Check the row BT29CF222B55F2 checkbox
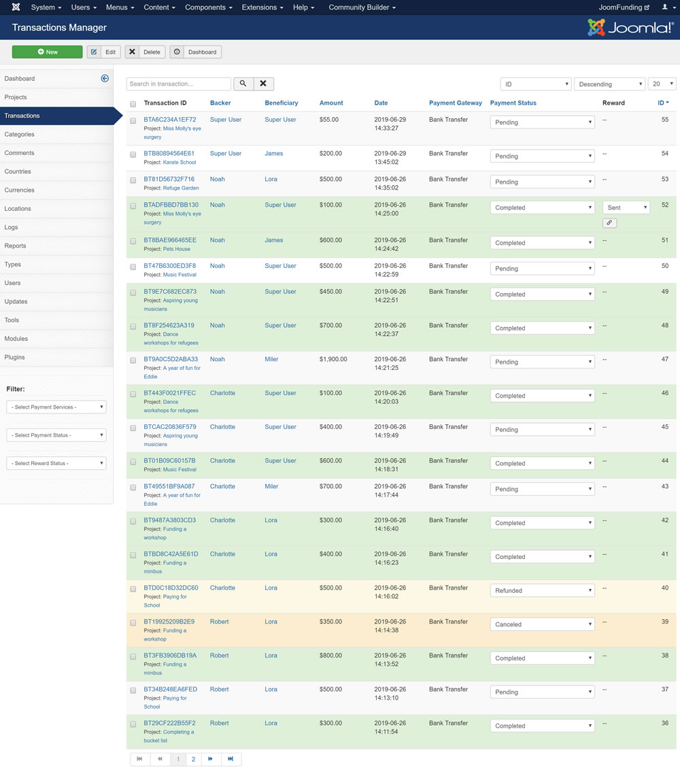 133,724
